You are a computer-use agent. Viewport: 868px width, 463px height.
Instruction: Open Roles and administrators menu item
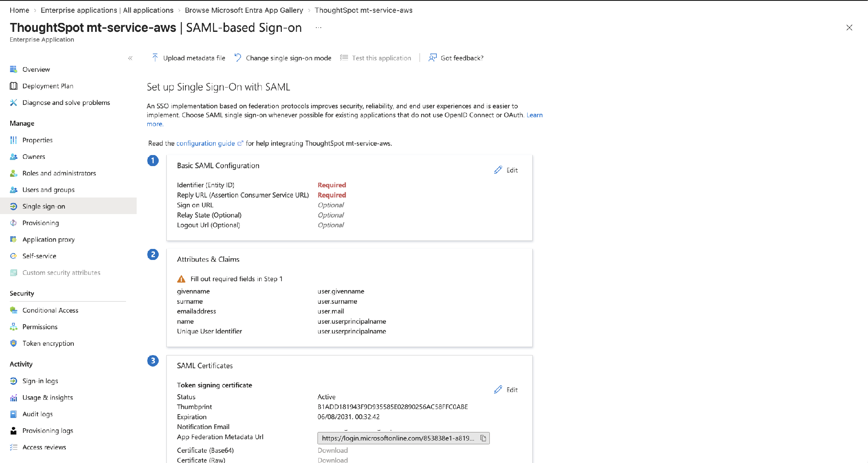click(x=59, y=173)
